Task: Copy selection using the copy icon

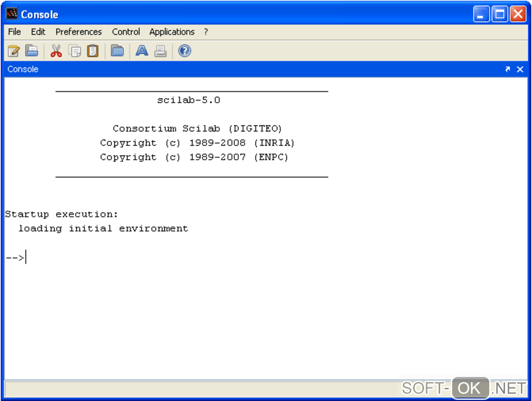Action: [75, 51]
